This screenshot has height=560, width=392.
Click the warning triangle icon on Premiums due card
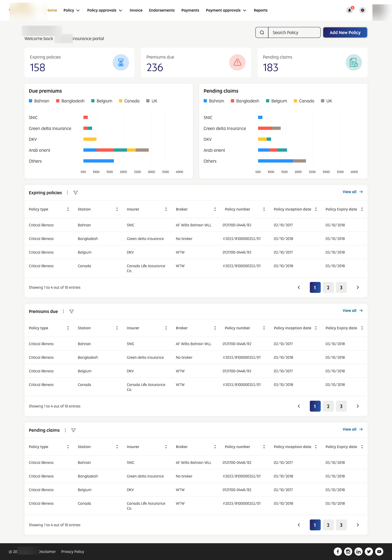(x=237, y=63)
